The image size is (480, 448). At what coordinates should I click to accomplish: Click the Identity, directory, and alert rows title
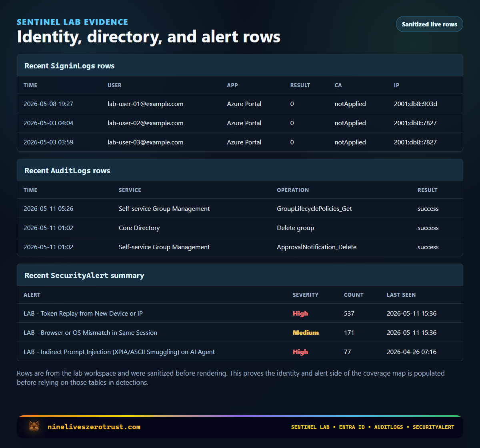[148, 37]
